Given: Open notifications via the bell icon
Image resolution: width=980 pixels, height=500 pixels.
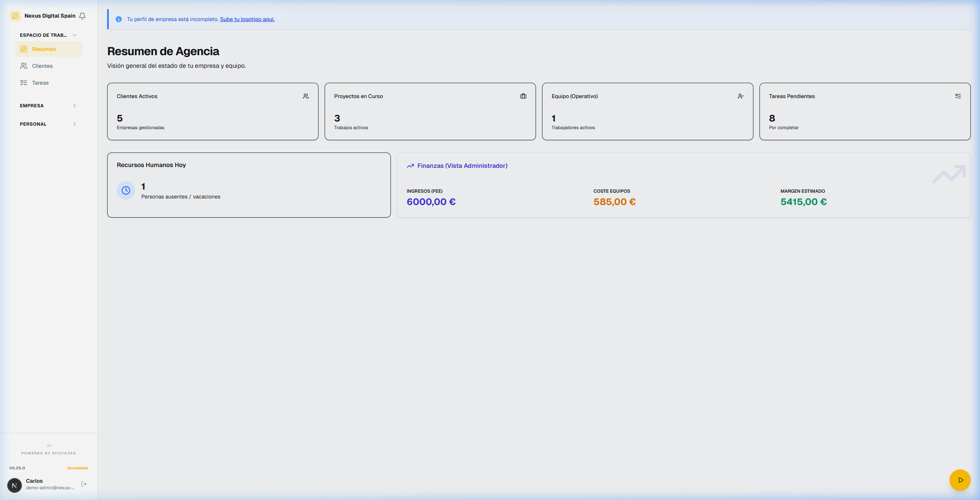Looking at the screenshot, I should 83,16.
